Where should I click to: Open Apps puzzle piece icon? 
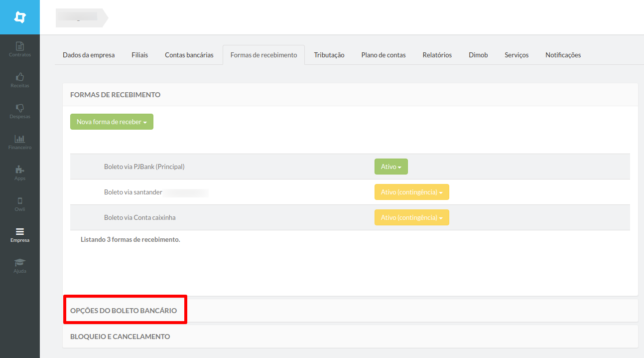click(x=20, y=170)
